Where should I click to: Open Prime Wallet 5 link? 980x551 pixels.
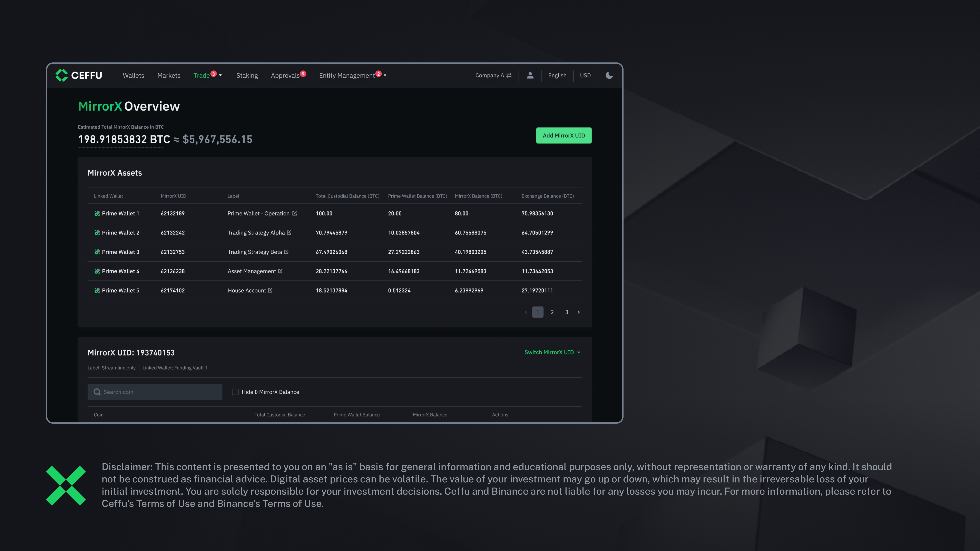120,290
